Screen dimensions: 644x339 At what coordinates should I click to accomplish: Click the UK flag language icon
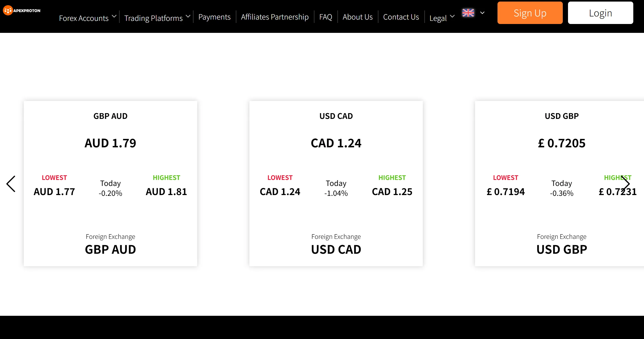(468, 13)
